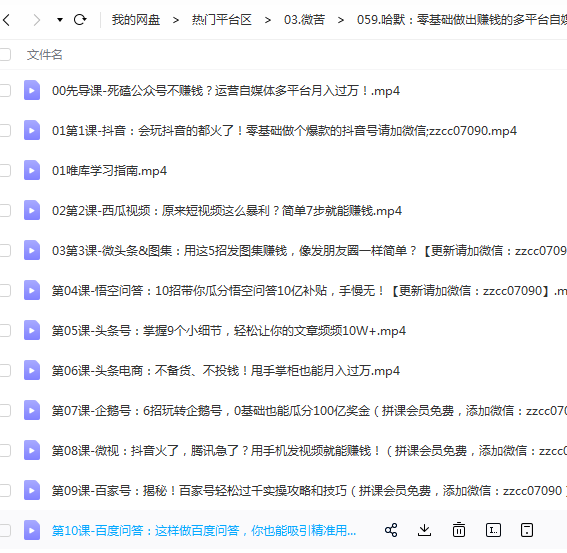Tick the checkbox for 00先导课 file
The image size is (567, 553).
click(5, 90)
